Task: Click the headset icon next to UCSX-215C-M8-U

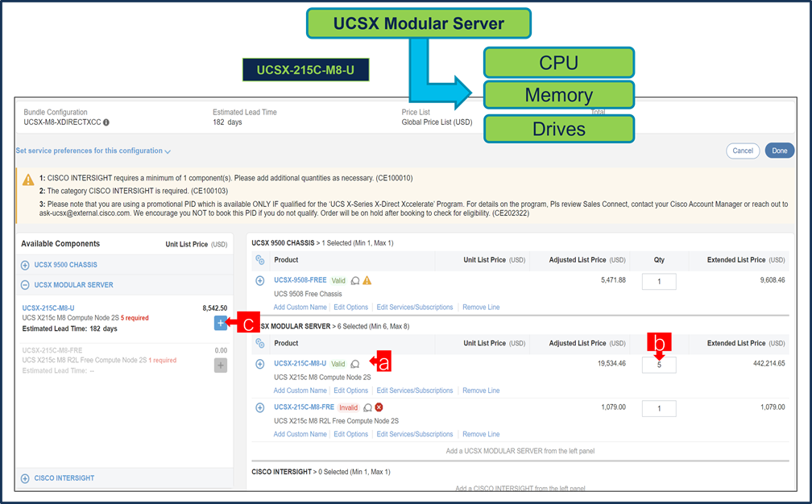Action: coord(355,364)
